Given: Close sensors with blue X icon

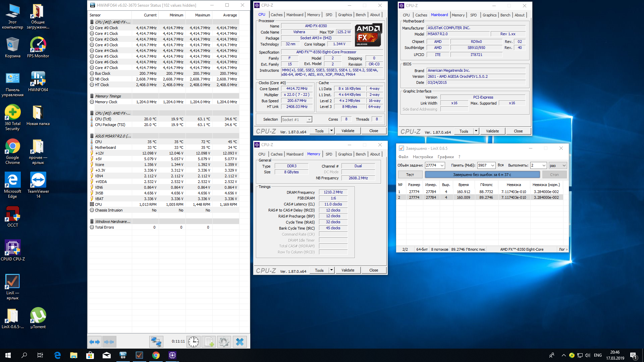Looking at the screenshot, I should 239,342.
